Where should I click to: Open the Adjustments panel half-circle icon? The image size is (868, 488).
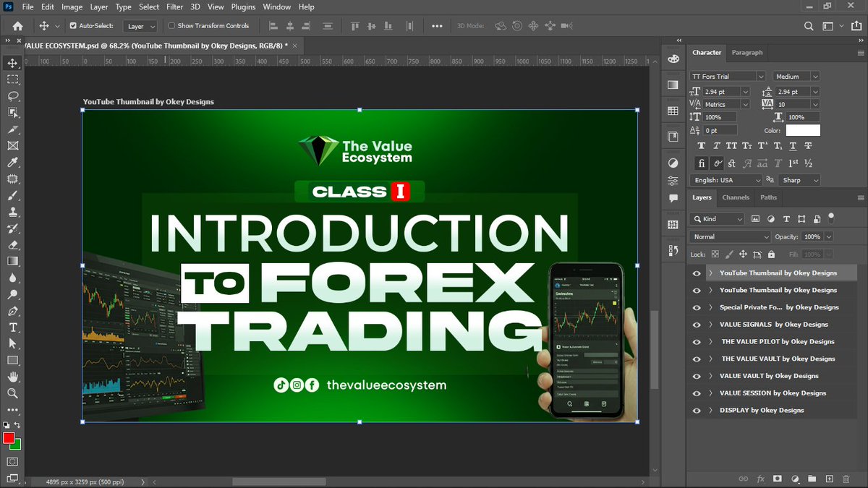pos(673,163)
